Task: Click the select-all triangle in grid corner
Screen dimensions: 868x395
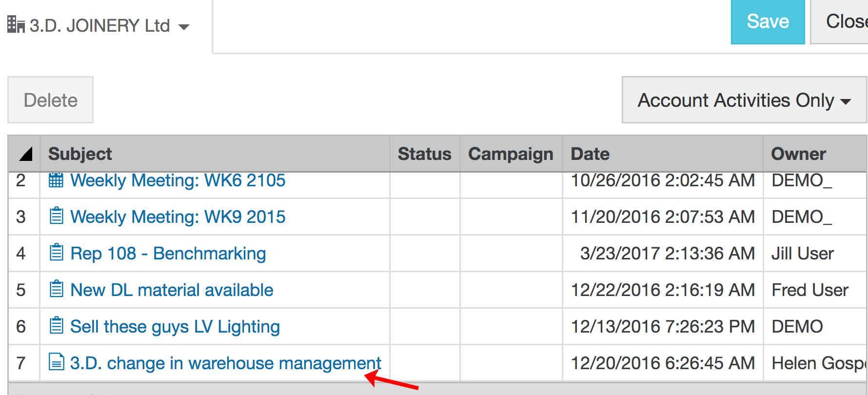Action: (x=25, y=154)
